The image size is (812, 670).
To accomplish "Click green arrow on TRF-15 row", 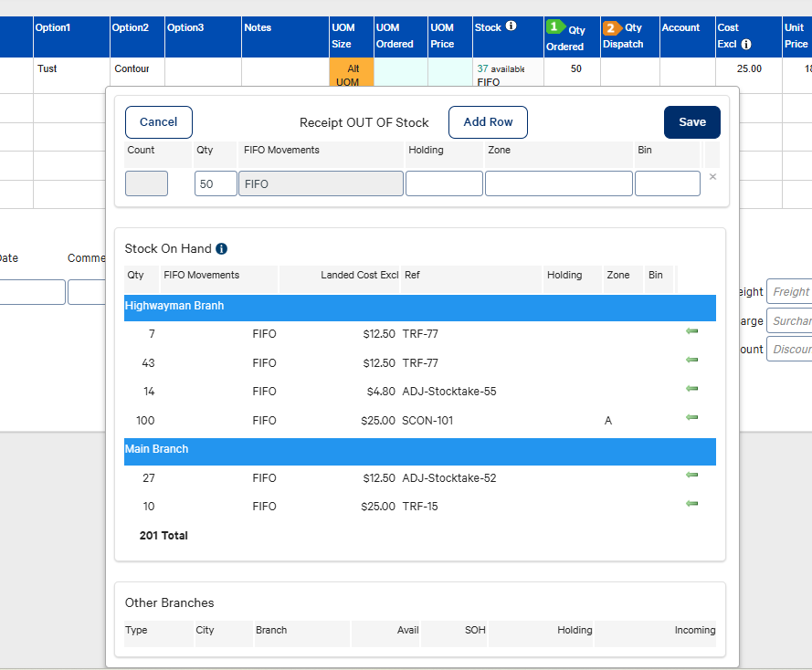I will pos(691,503).
